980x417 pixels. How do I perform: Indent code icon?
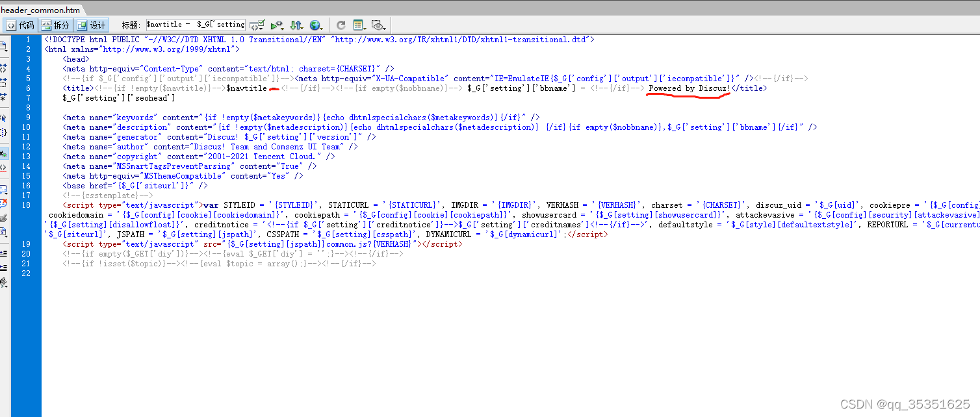(3, 253)
